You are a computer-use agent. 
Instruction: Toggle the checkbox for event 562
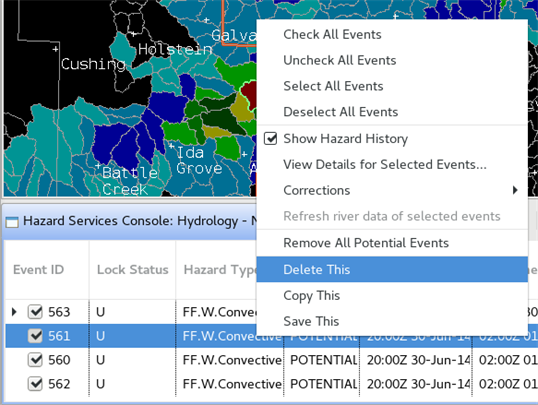[35, 384]
